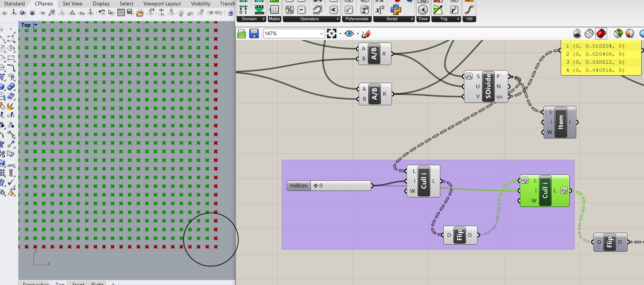Select the Explode tool in Rhino sidebar
The width and height of the screenshot is (644, 285).
pyautogui.click(x=10, y=106)
